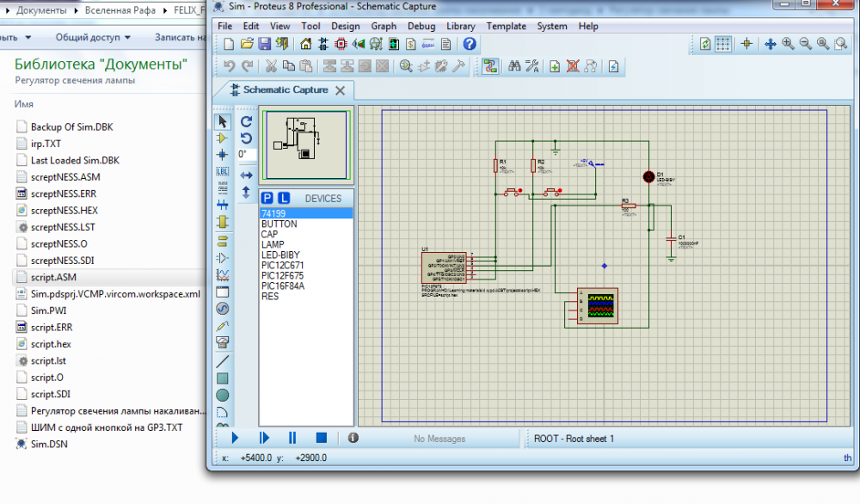This screenshot has width=860, height=504.
Task: Click the Horizontal Mirror flip icon
Action: [x=246, y=175]
